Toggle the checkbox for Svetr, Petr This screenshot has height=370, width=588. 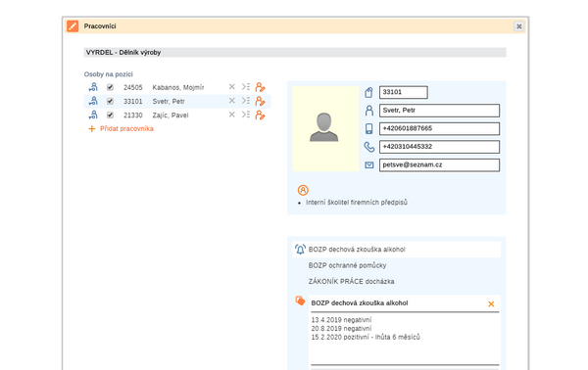110,101
